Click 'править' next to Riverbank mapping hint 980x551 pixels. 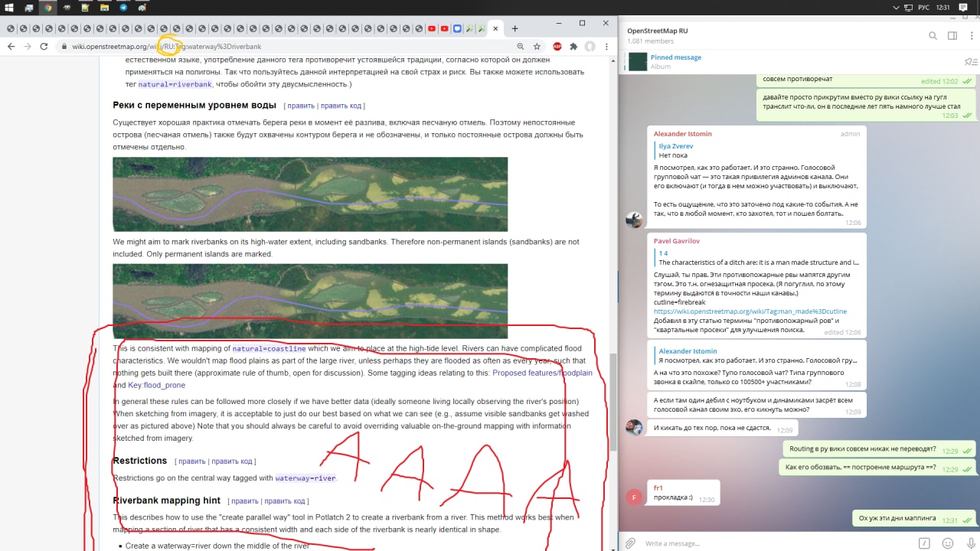tap(245, 501)
